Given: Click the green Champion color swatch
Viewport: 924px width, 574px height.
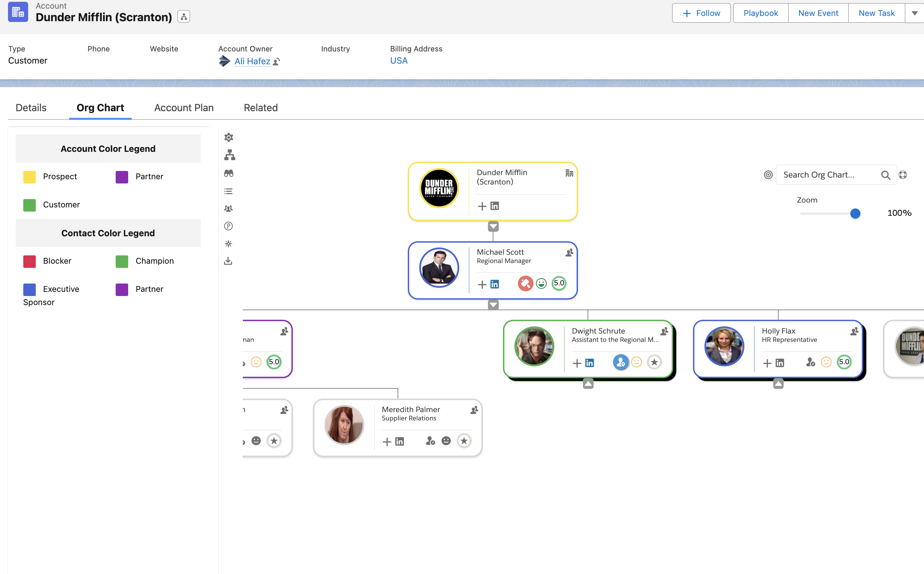Looking at the screenshot, I should click(x=122, y=261).
